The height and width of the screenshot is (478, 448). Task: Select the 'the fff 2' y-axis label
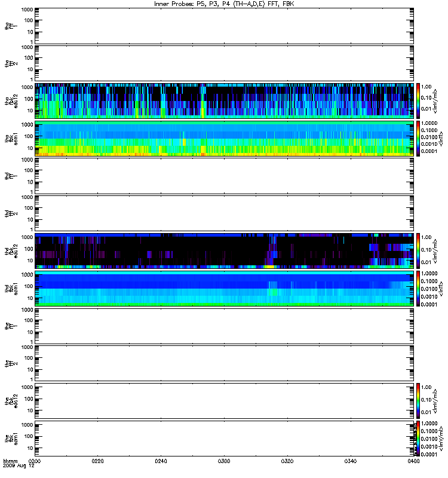[11, 364]
